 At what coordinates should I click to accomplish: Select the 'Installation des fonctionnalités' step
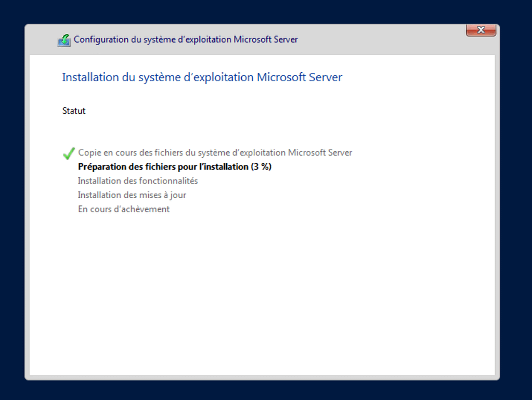tap(138, 181)
